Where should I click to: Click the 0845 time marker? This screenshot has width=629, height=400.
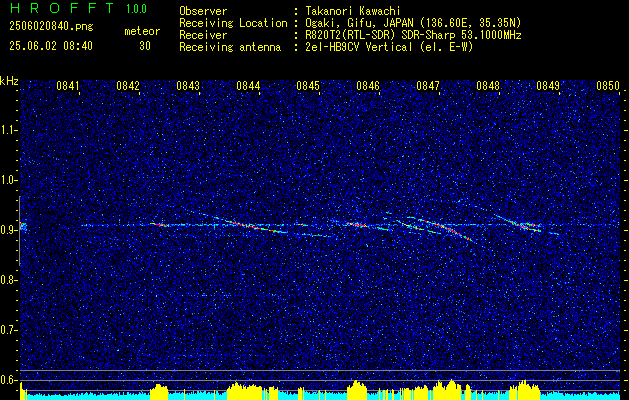click(308, 86)
